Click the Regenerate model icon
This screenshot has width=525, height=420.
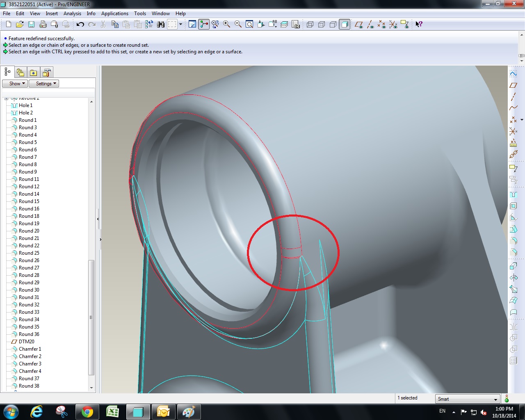[x=149, y=25]
